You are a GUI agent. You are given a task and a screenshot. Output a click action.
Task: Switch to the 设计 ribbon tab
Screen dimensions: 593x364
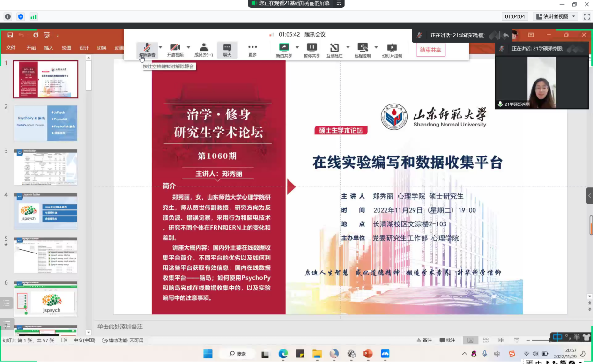click(84, 48)
